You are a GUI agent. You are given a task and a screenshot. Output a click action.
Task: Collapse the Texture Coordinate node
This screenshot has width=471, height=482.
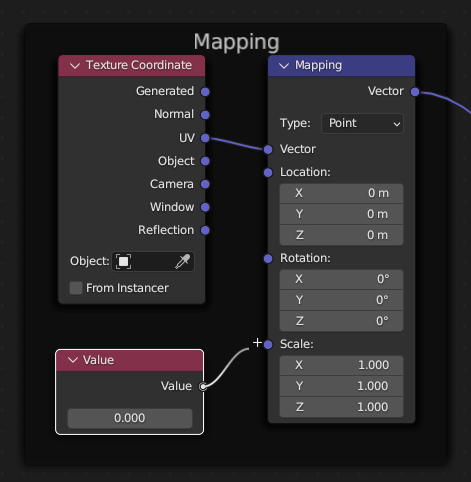pos(75,66)
